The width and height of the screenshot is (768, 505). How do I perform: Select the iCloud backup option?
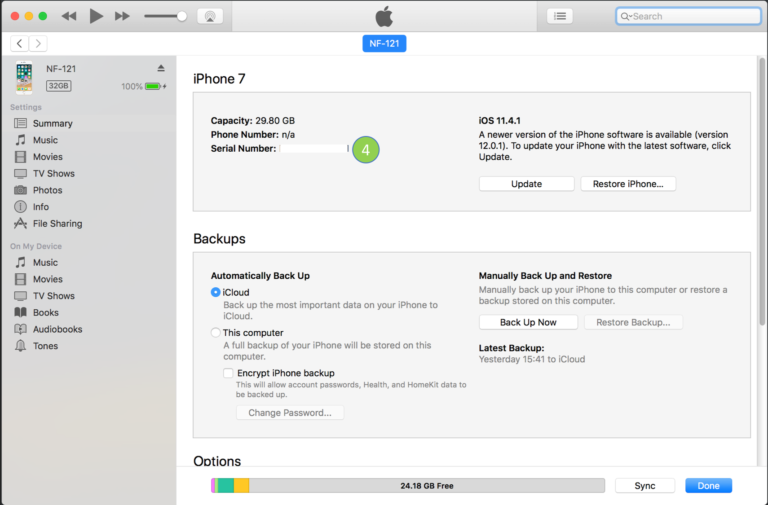coord(216,292)
